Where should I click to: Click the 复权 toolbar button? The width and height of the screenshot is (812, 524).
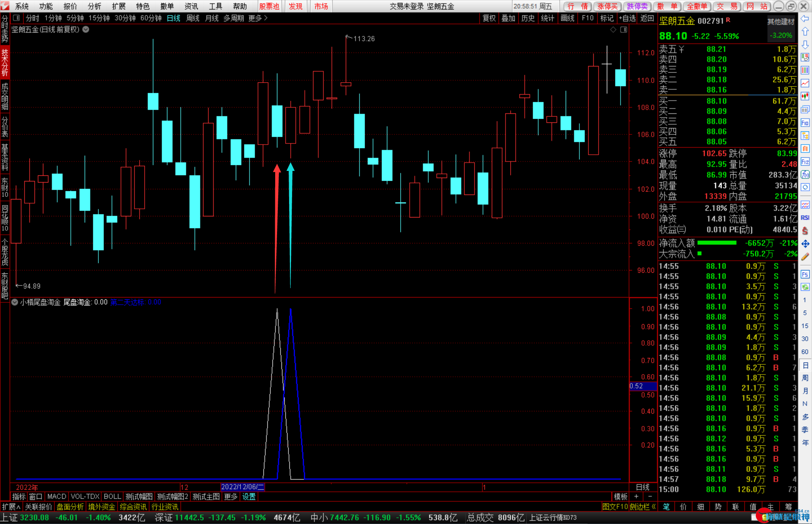click(489, 18)
